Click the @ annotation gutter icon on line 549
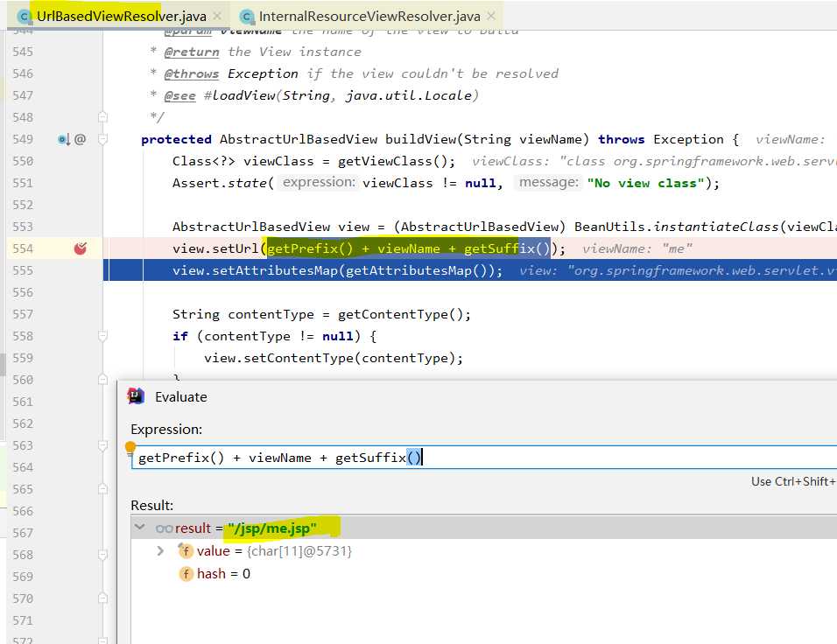 pyautogui.click(x=80, y=139)
